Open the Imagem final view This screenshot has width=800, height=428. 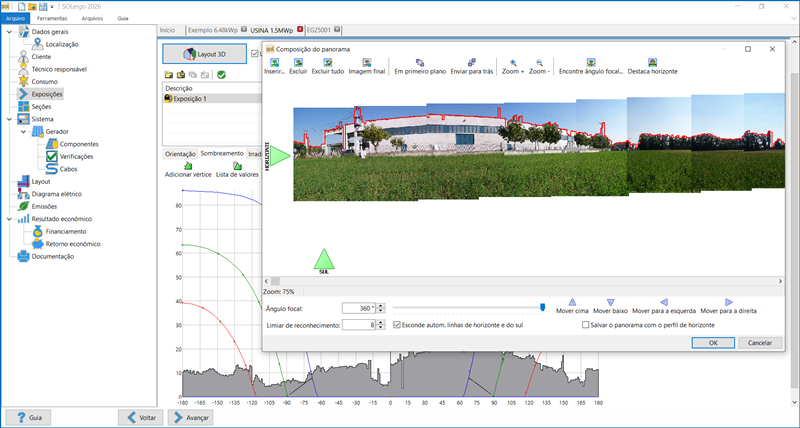point(367,63)
